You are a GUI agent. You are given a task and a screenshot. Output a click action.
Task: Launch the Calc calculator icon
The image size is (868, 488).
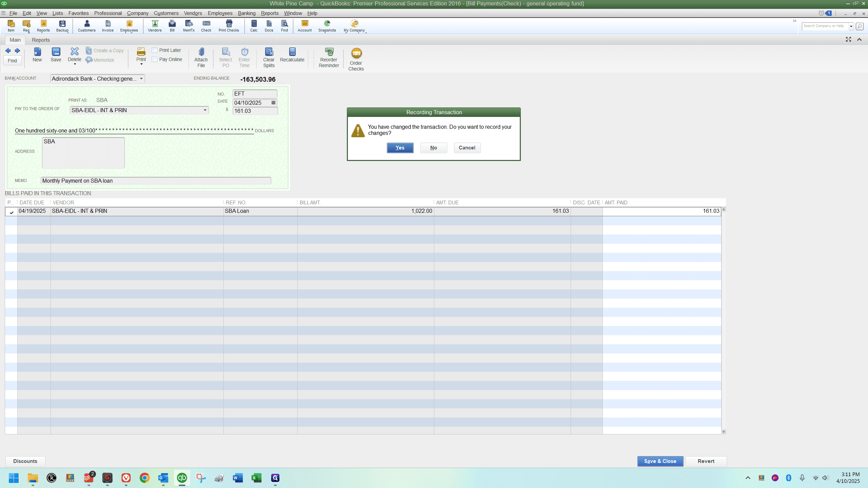(254, 26)
